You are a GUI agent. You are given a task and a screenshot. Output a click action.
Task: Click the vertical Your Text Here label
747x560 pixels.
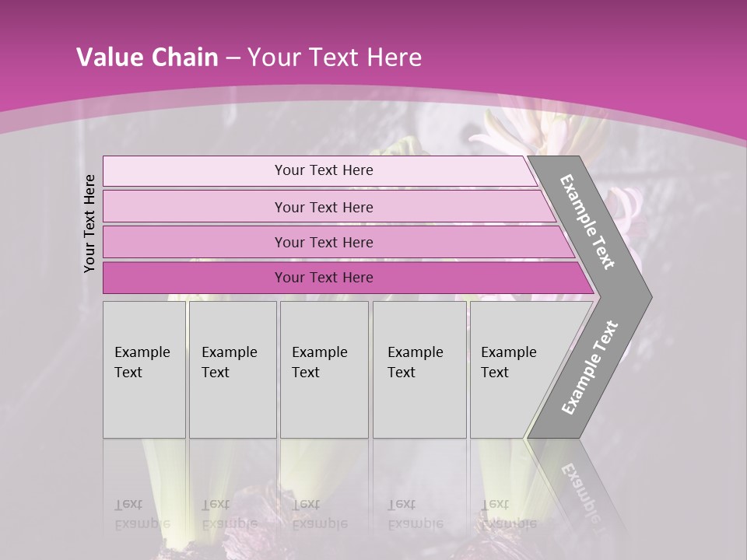89,223
